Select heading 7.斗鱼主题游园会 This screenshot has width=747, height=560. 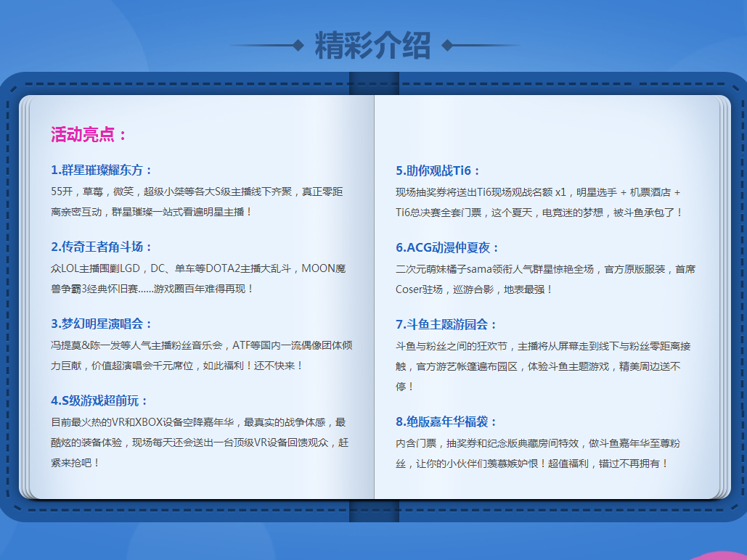click(x=446, y=324)
